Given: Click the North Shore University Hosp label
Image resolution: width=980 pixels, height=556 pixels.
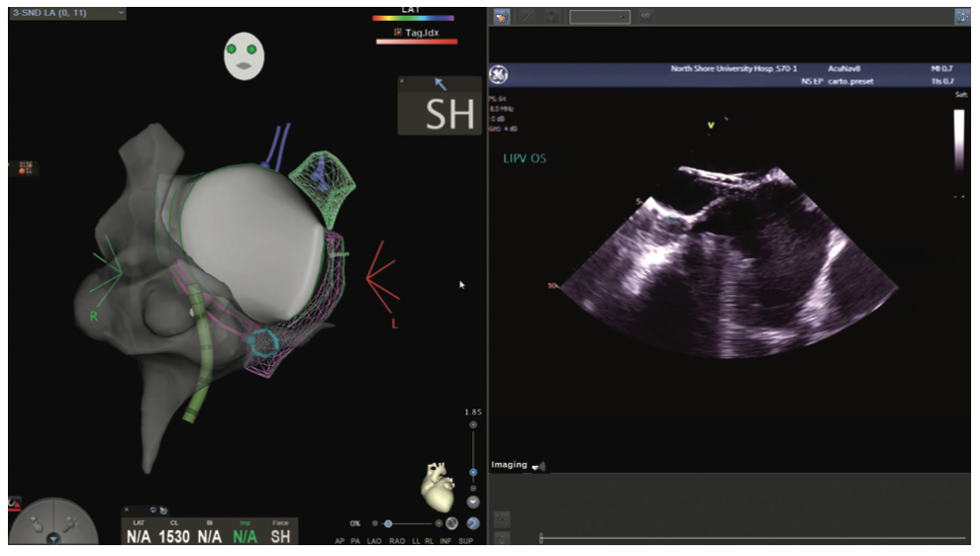Looking at the screenshot, I should [x=734, y=68].
